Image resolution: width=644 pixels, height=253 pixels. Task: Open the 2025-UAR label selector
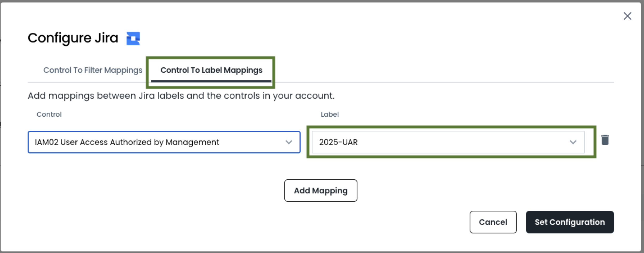coord(441,142)
